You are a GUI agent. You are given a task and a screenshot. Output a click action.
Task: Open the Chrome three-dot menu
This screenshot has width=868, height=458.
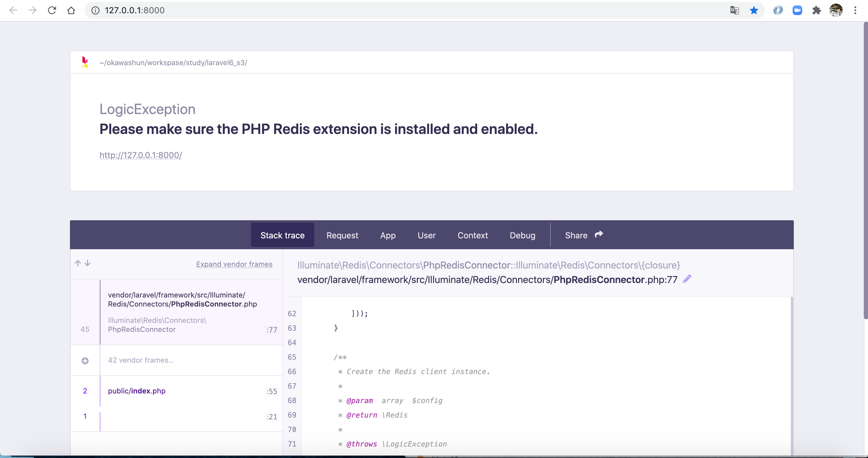(856, 10)
